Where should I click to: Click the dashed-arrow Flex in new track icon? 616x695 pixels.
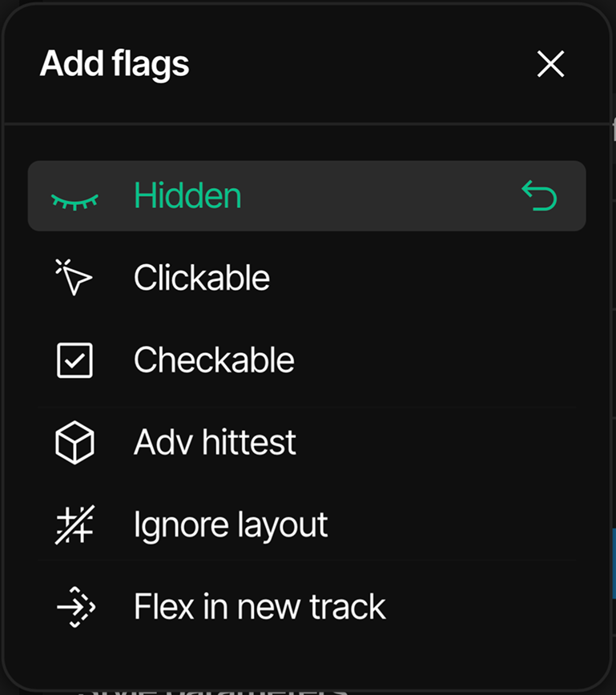click(76, 608)
